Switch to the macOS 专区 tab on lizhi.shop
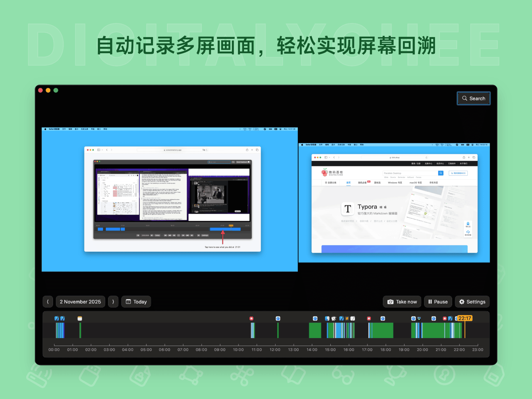This screenshot has width=532, height=399. pyautogui.click(x=416, y=183)
